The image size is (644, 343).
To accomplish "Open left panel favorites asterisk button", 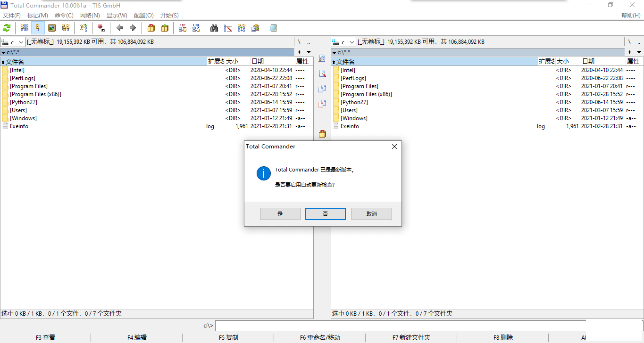I will (x=299, y=52).
